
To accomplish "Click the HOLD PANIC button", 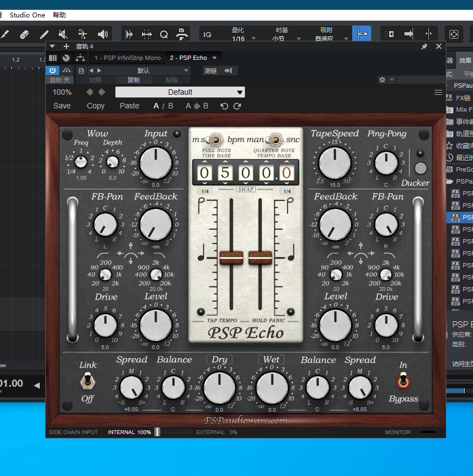I will click(x=268, y=320).
